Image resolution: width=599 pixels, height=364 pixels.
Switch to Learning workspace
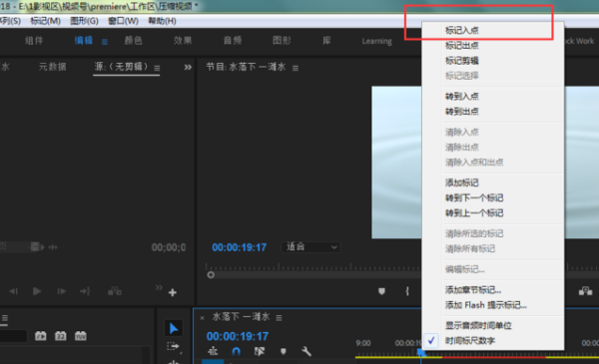click(x=377, y=41)
